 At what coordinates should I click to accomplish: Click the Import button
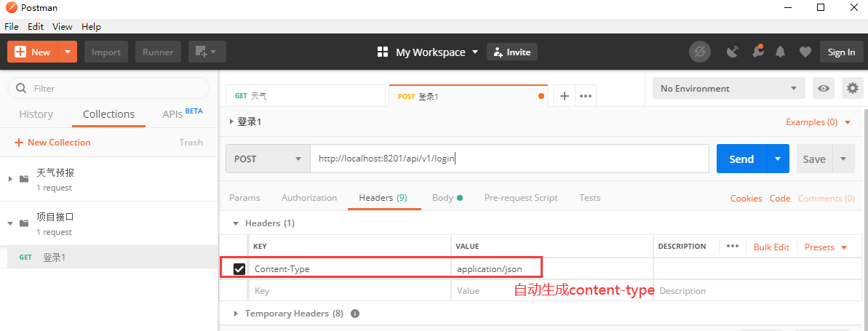106,52
